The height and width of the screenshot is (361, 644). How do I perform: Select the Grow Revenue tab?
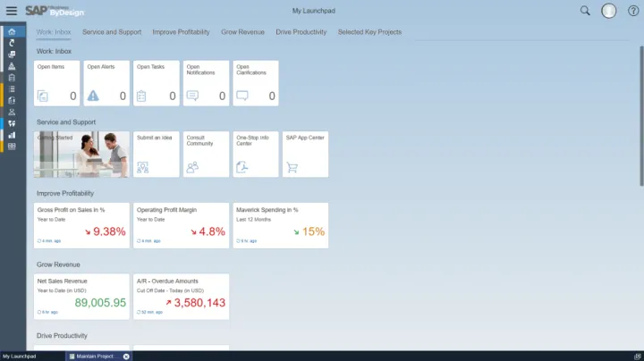point(241,32)
